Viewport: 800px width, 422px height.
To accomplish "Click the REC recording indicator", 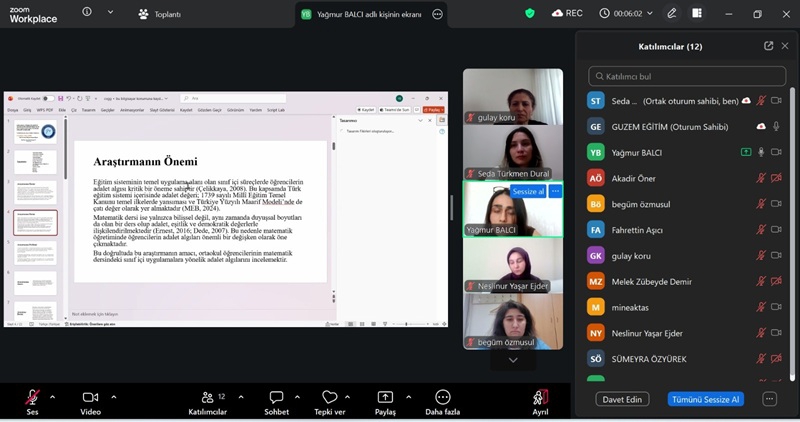I will (x=567, y=13).
